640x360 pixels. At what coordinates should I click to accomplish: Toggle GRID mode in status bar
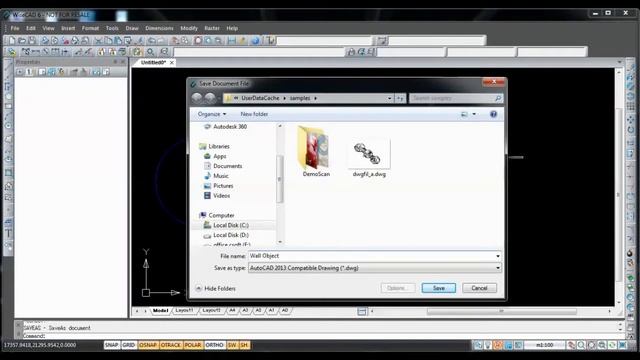[x=129, y=345]
